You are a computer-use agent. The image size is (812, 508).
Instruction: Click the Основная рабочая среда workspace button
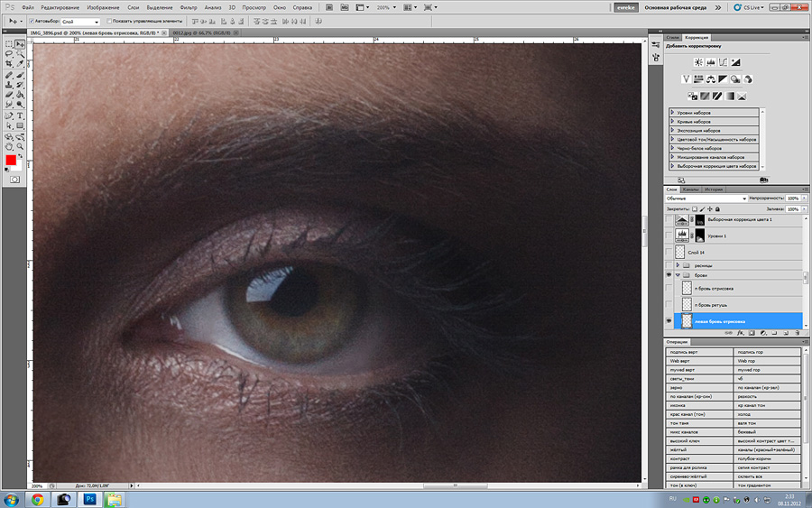(675, 7)
